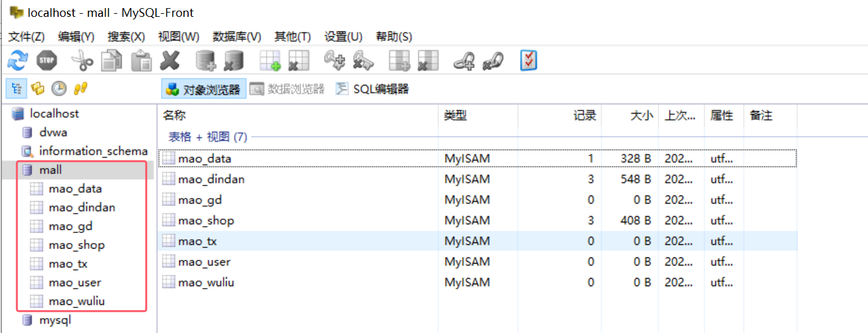Viewport: 868px width, 333px height.
Task: Click the delete table grid icon
Action: pyautogui.click(x=299, y=61)
